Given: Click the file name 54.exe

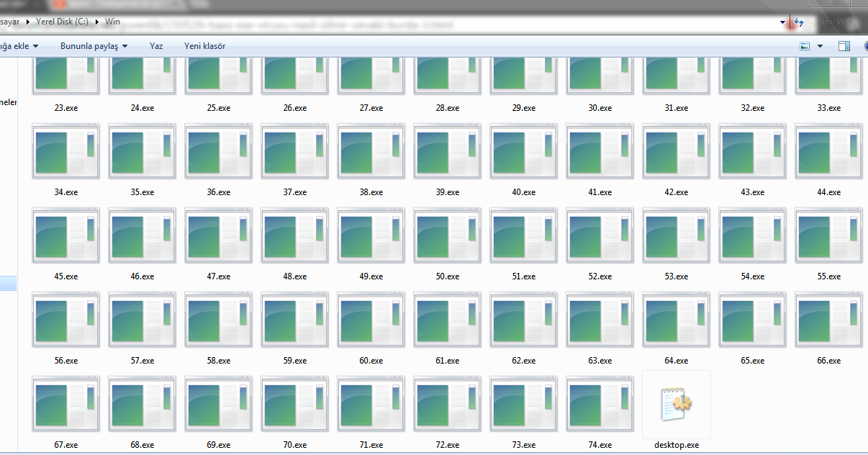Looking at the screenshot, I should pyautogui.click(x=753, y=276).
